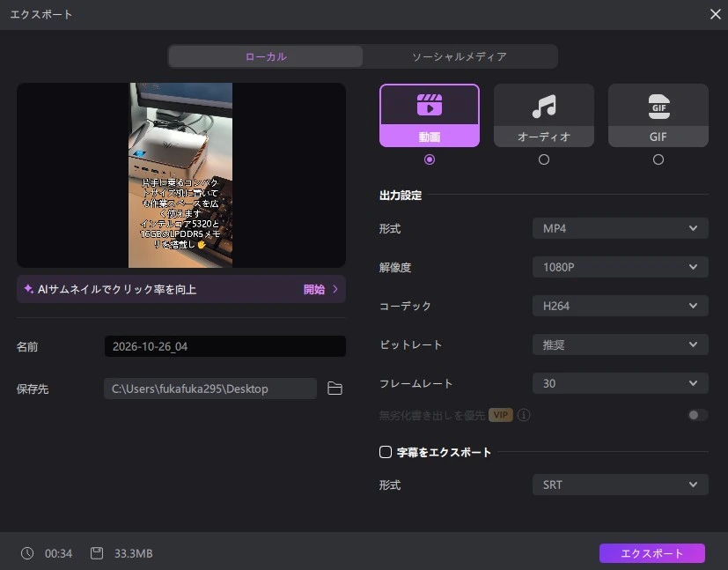Click the コーデック label
728x570 pixels.
tap(405, 306)
